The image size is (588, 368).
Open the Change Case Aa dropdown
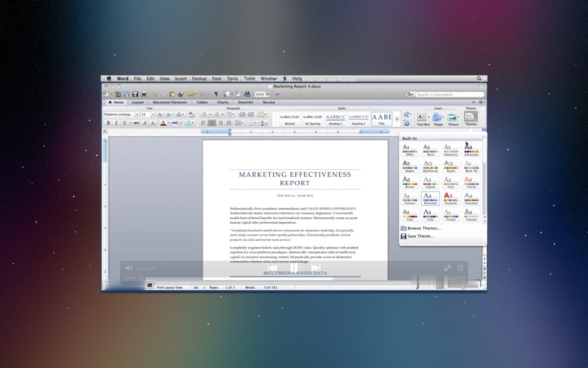(x=179, y=114)
